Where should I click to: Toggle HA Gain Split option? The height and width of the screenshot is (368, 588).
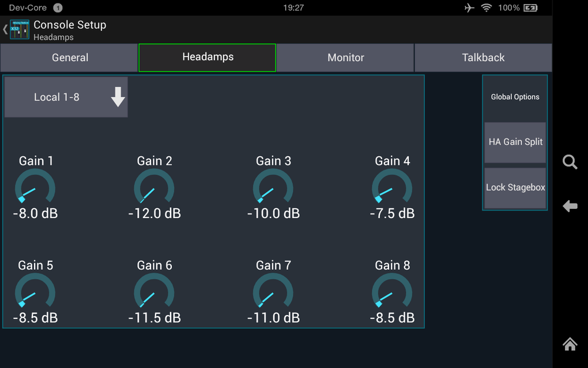click(x=515, y=142)
